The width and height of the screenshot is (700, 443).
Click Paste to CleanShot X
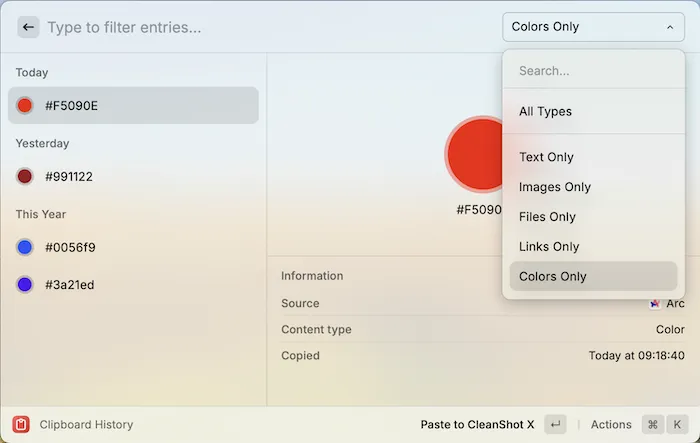click(477, 424)
